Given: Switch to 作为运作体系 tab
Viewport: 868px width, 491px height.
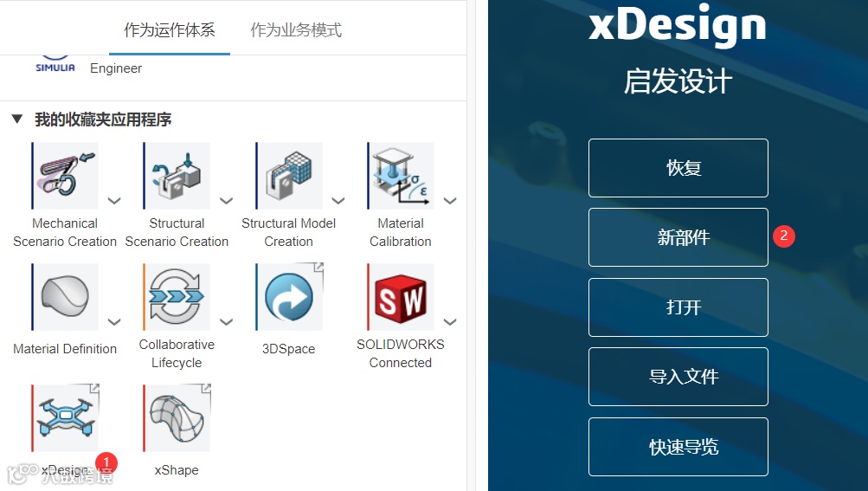Looking at the screenshot, I should tap(170, 30).
